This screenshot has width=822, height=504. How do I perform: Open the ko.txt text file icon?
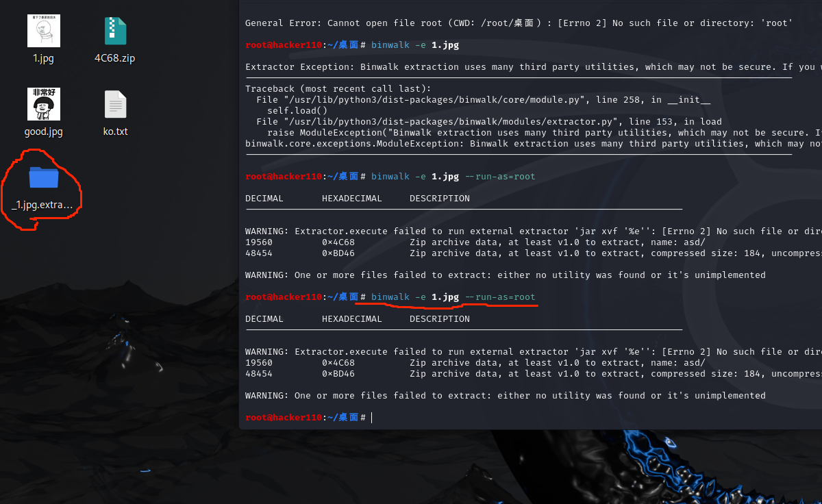tap(115, 104)
